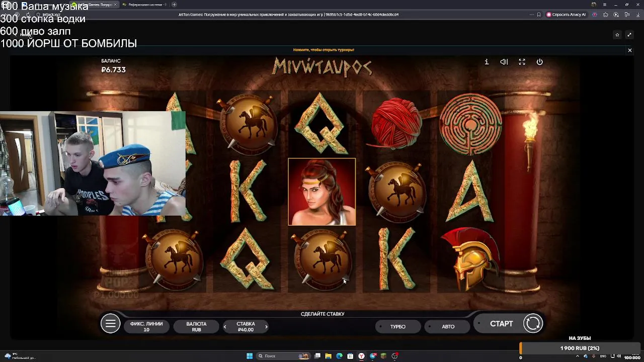Viewport: 644px width, 362px height.
Task: Open the game info (i) icon
Action: coord(487,62)
